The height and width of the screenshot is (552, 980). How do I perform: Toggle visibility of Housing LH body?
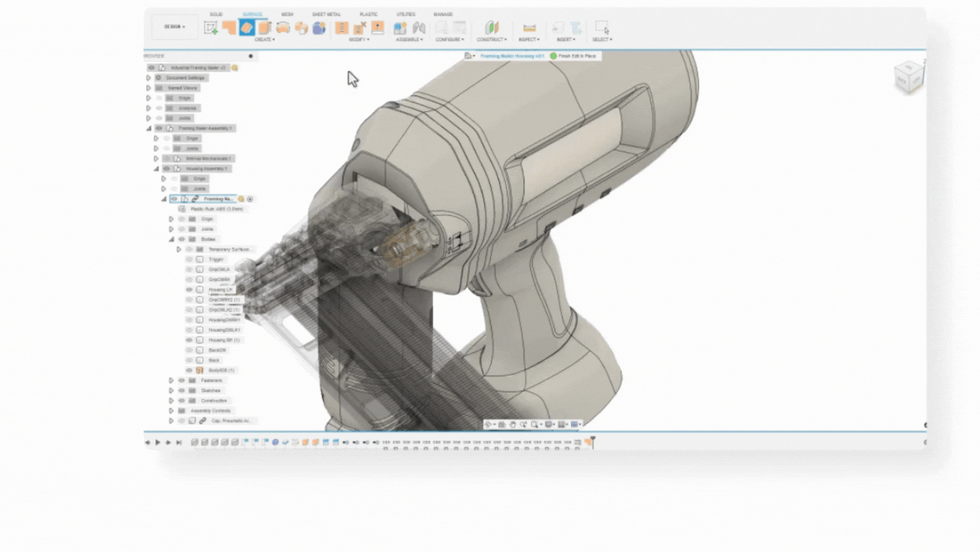[x=189, y=290]
